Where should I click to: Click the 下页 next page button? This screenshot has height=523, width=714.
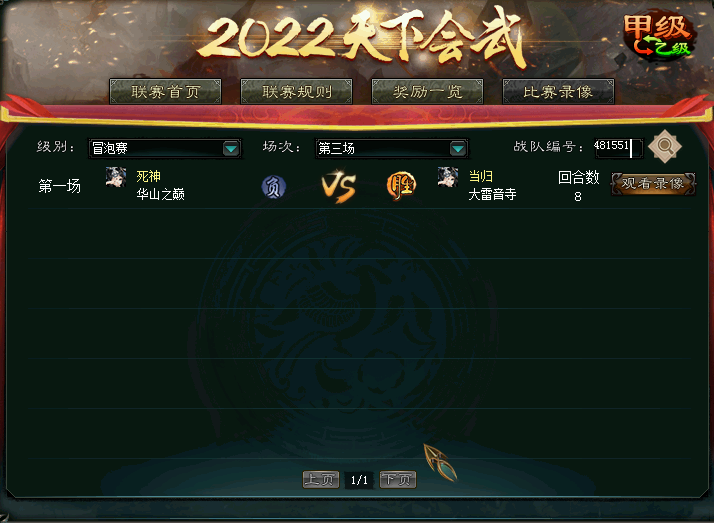pos(398,479)
